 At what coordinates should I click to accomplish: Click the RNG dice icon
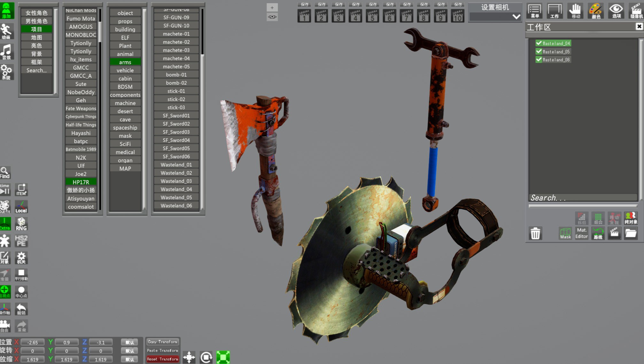[21, 224]
